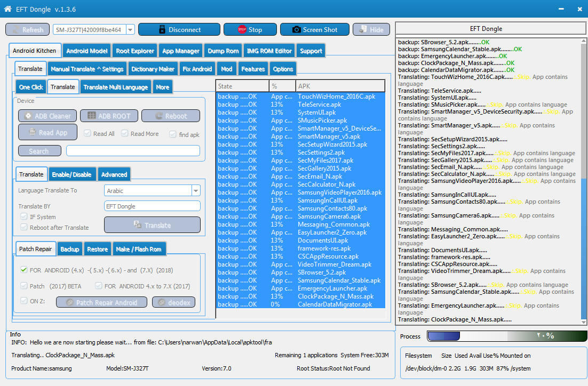The image size is (588, 386).
Task: Click the home icon in title bar
Action: click(x=7, y=9)
